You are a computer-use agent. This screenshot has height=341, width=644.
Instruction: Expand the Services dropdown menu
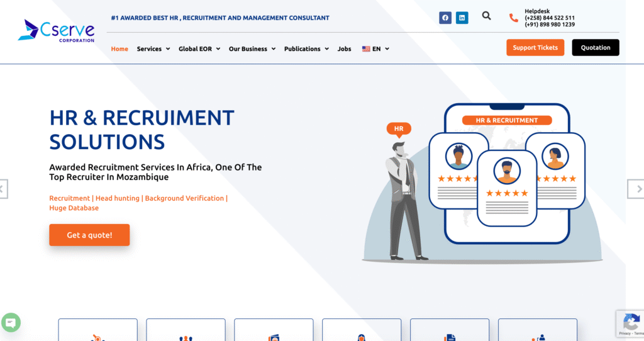click(x=153, y=48)
